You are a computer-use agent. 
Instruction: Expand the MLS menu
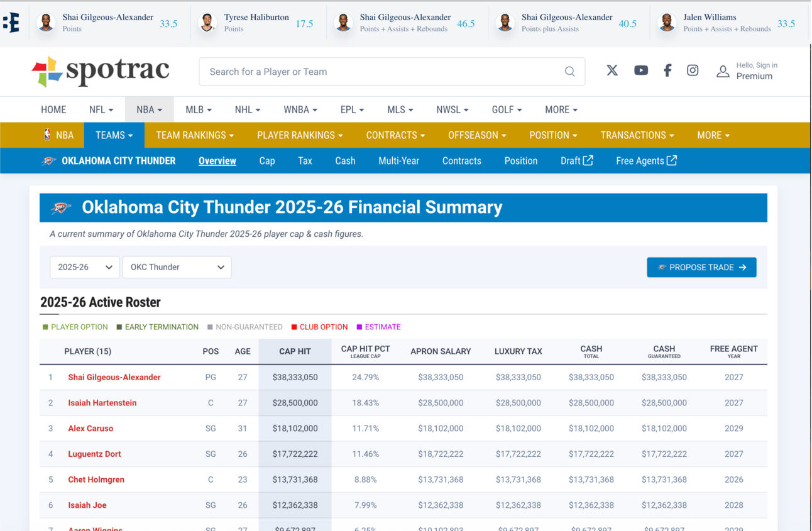[x=400, y=109]
